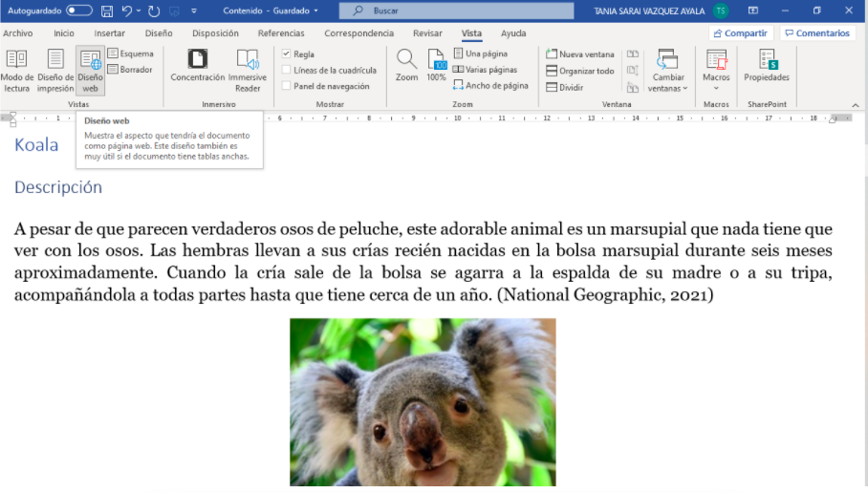
Task: Switch to Modo de lectura view
Action: click(16, 71)
